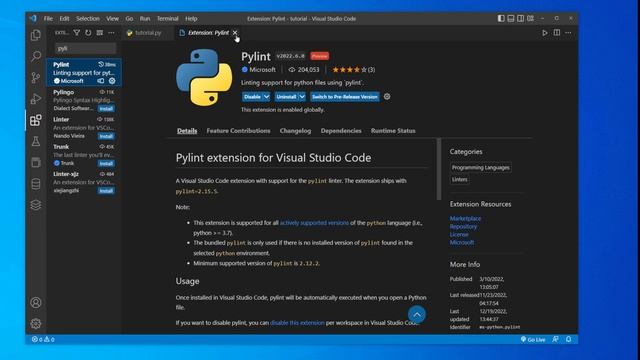Open the Repository resource link
The image size is (640, 360).
[x=463, y=227]
